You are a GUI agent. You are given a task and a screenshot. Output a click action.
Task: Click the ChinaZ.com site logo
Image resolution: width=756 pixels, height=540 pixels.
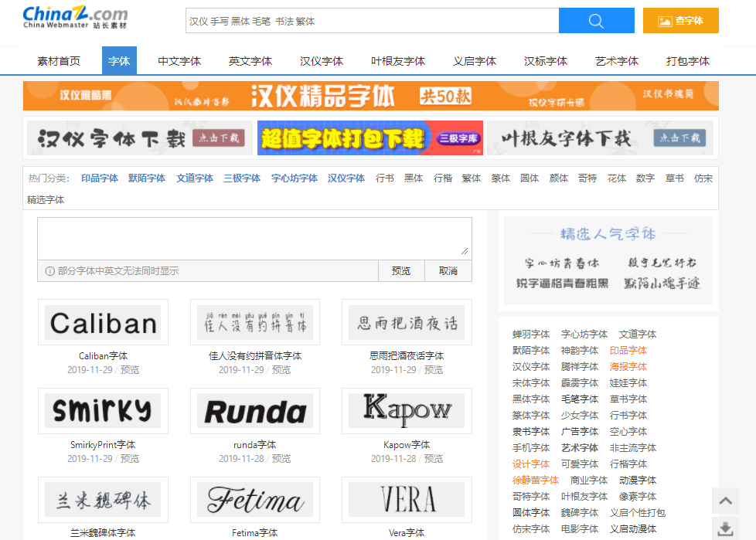pyautogui.click(x=75, y=17)
